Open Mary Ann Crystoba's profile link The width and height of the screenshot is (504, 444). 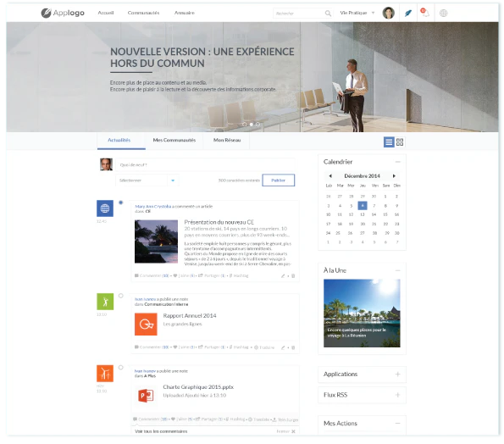tap(153, 207)
